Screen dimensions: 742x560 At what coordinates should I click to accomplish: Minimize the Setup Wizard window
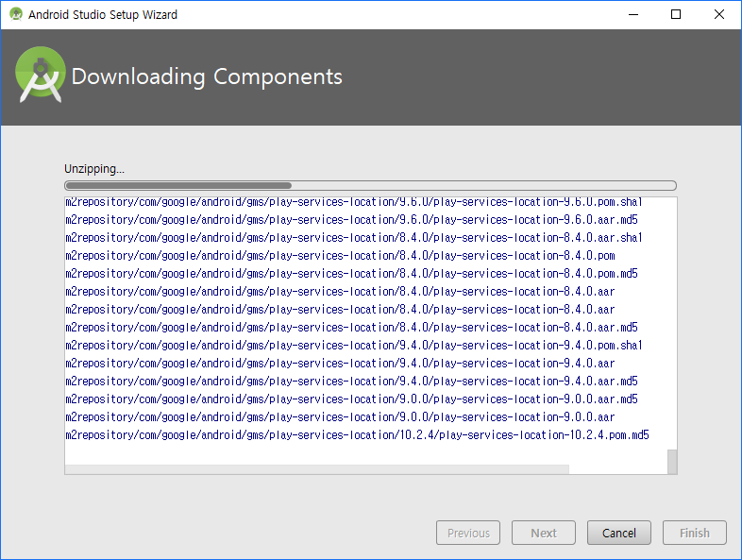coord(633,15)
